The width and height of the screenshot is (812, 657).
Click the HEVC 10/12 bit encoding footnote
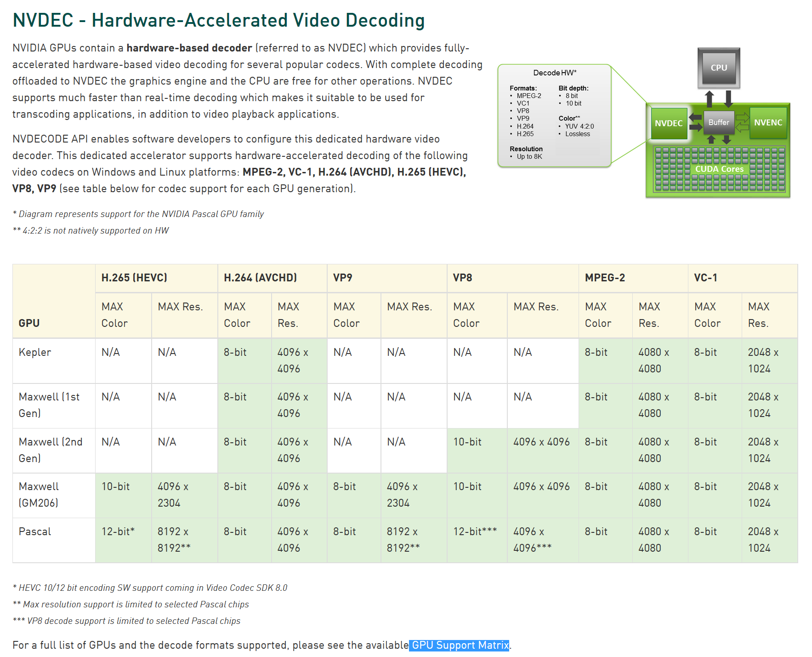click(x=150, y=588)
